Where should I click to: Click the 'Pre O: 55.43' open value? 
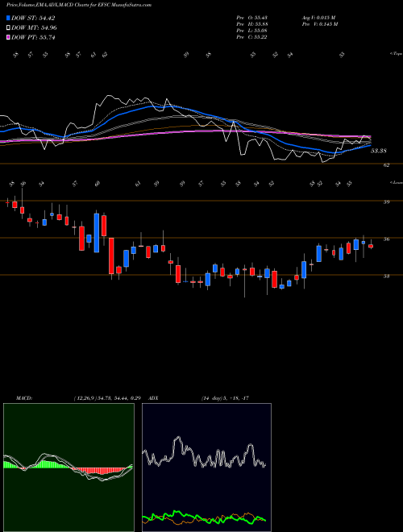[251, 18]
